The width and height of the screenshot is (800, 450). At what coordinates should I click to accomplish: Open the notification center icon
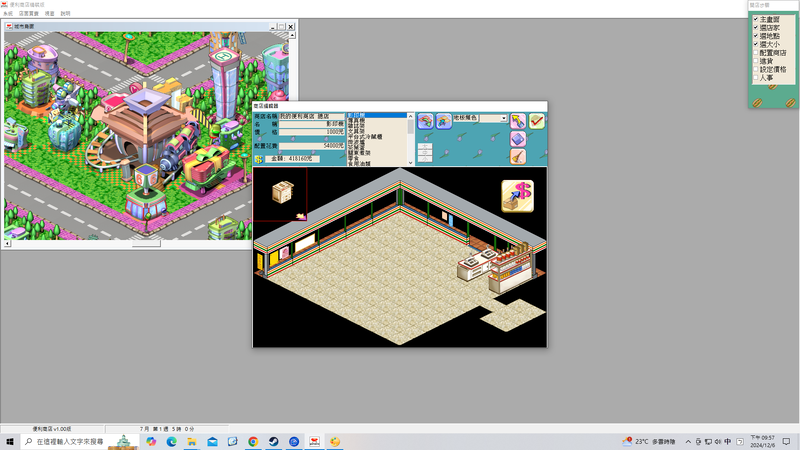786,442
